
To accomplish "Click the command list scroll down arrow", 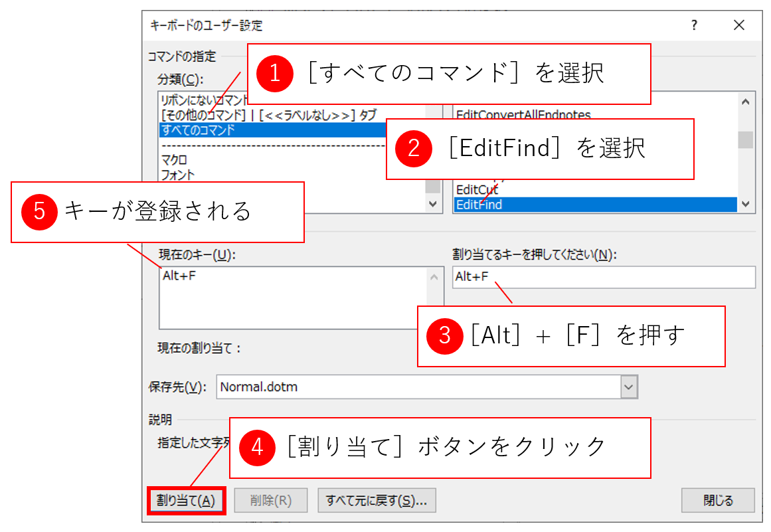I will (746, 205).
